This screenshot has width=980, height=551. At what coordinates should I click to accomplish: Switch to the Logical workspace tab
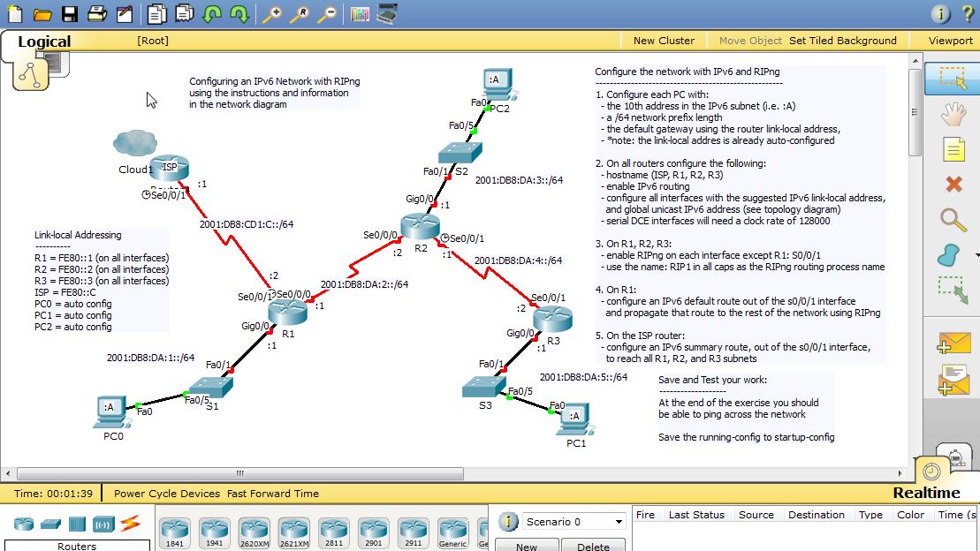point(43,41)
